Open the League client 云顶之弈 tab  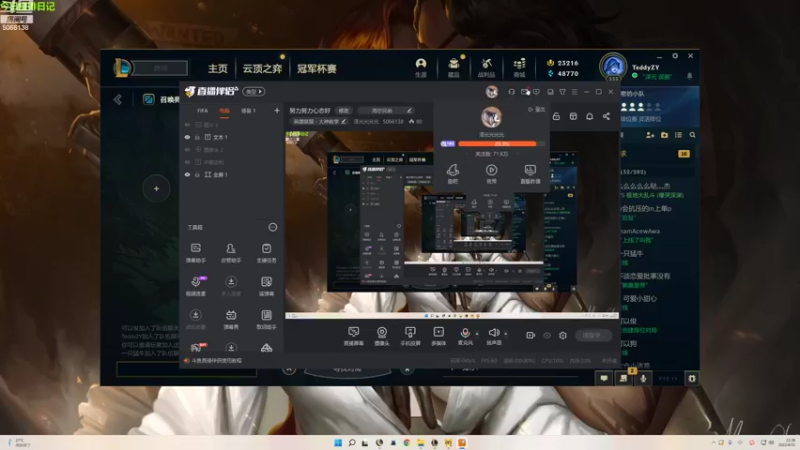262,68
